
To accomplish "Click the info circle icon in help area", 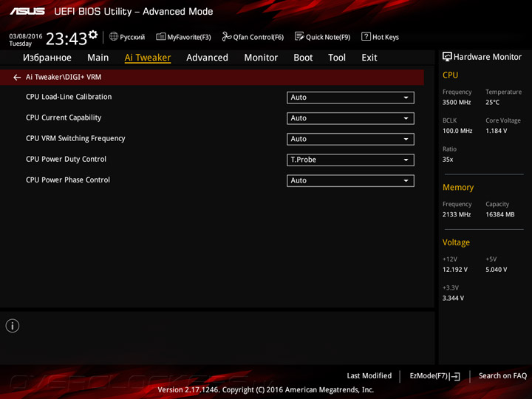I will pyautogui.click(x=13, y=326).
